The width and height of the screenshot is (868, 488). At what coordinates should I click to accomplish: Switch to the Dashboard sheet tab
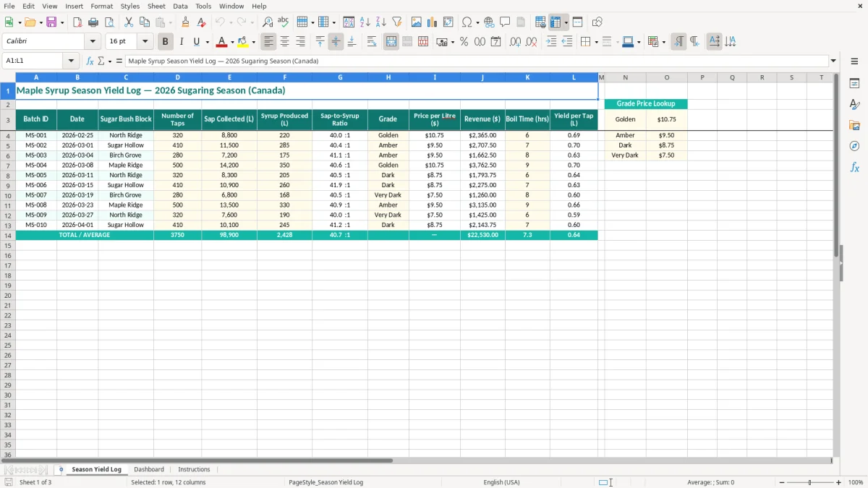(149, 469)
